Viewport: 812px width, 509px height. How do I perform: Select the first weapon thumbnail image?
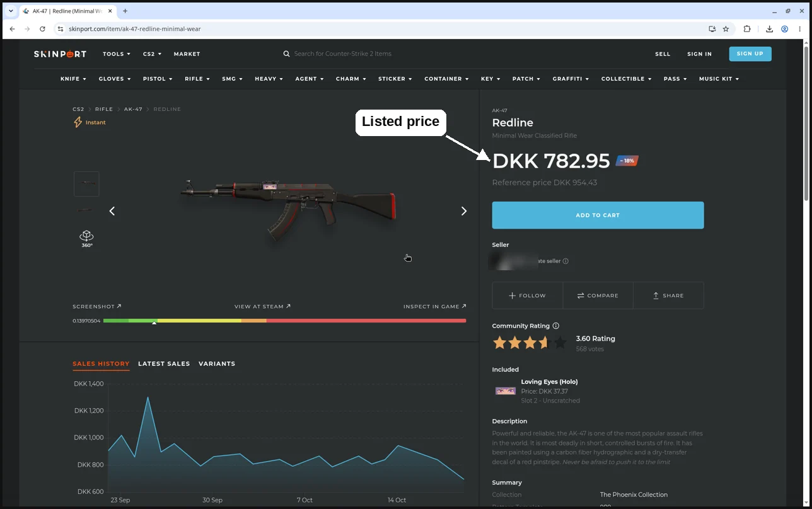coord(86,184)
